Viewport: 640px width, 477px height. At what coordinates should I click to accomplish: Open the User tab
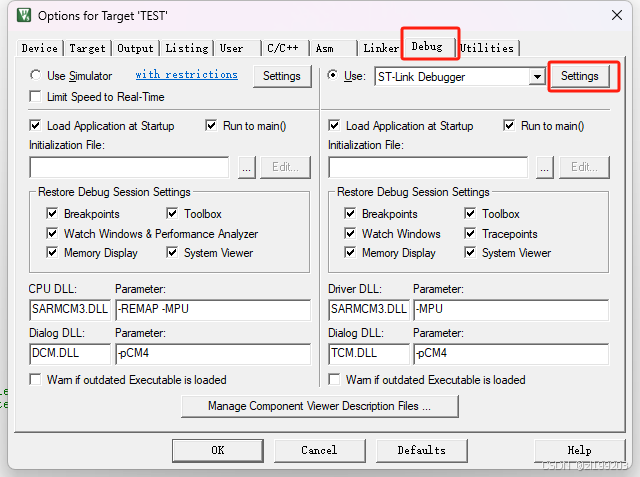238,48
